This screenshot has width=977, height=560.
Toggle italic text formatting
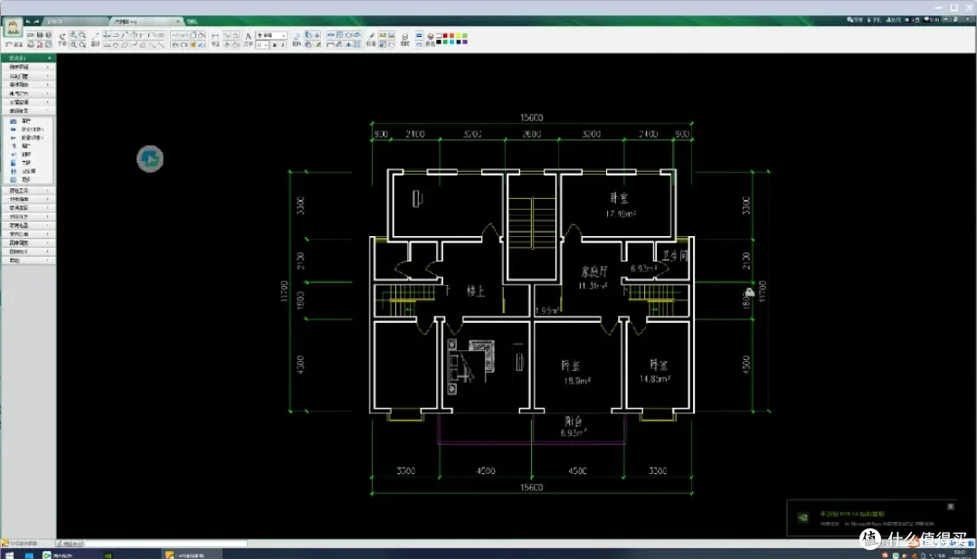point(283,45)
